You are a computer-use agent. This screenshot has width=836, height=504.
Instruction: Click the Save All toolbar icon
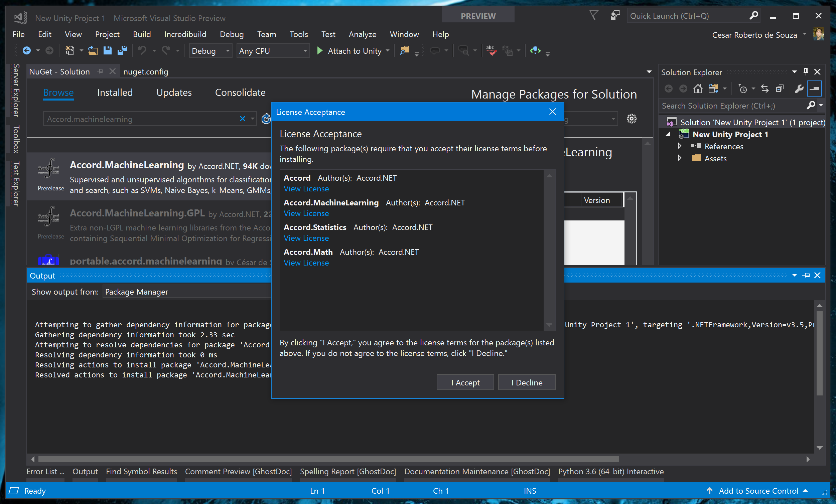pyautogui.click(x=122, y=51)
